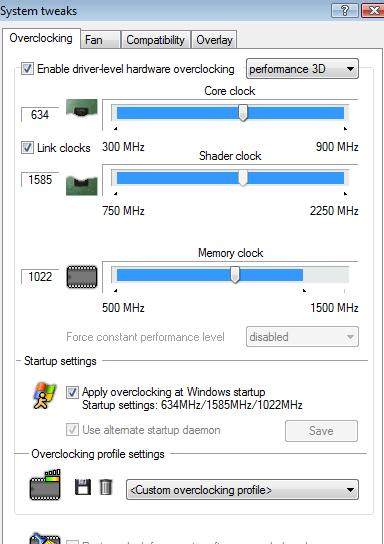Open the Overlay tab

tap(214, 40)
